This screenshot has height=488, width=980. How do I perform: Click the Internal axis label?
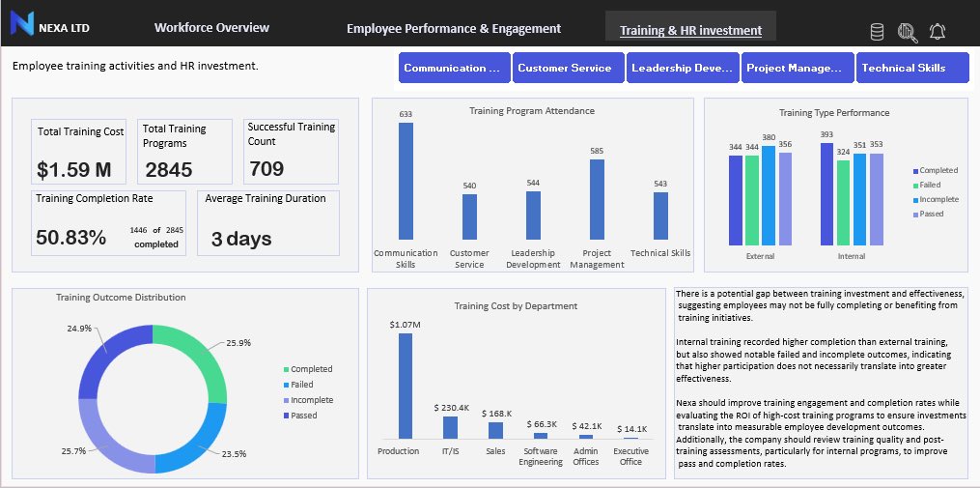point(852,256)
